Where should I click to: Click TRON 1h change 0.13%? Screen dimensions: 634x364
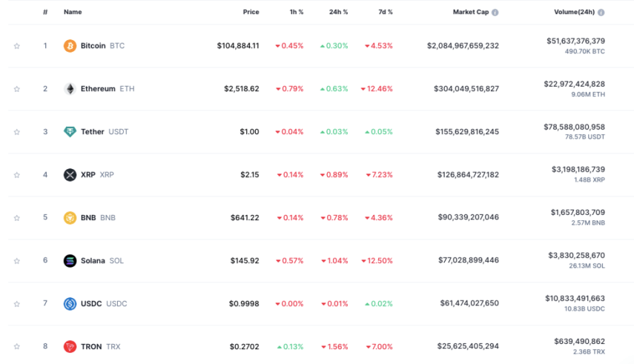290,347
